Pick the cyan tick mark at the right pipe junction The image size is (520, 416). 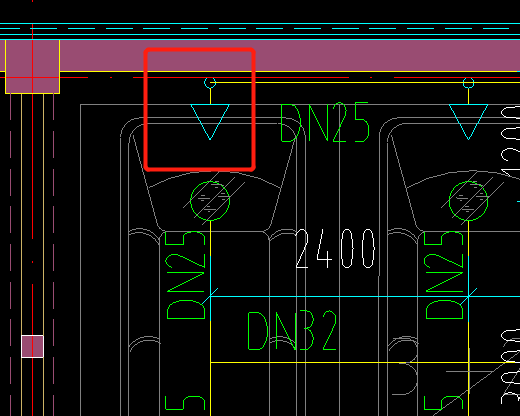click(x=468, y=296)
